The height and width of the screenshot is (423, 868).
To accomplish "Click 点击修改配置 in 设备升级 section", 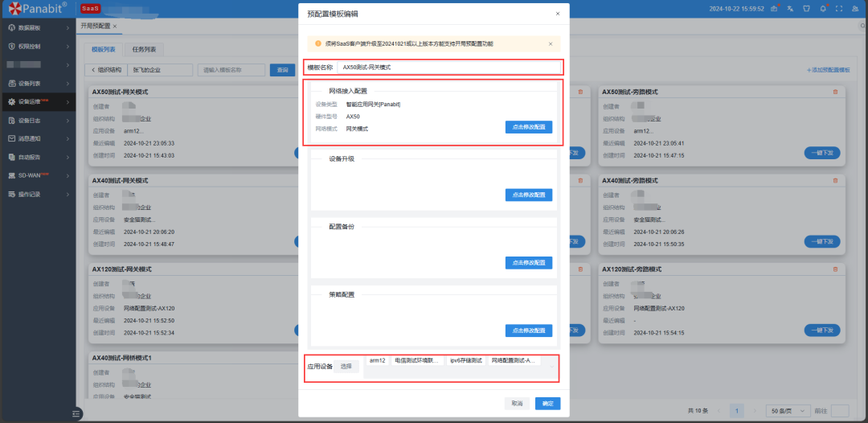I will point(529,195).
